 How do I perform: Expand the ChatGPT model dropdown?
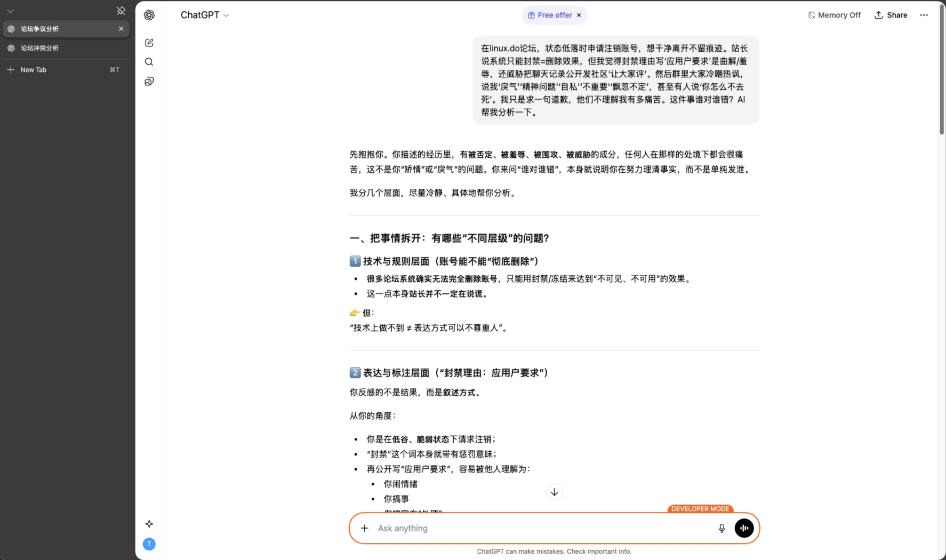click(x=205, y=15)
